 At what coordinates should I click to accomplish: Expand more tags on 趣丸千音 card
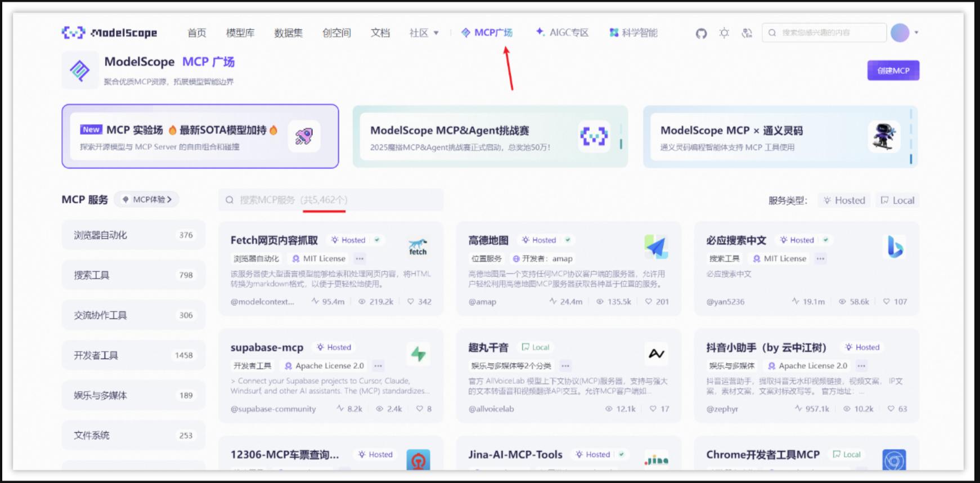tap(565, 366)
